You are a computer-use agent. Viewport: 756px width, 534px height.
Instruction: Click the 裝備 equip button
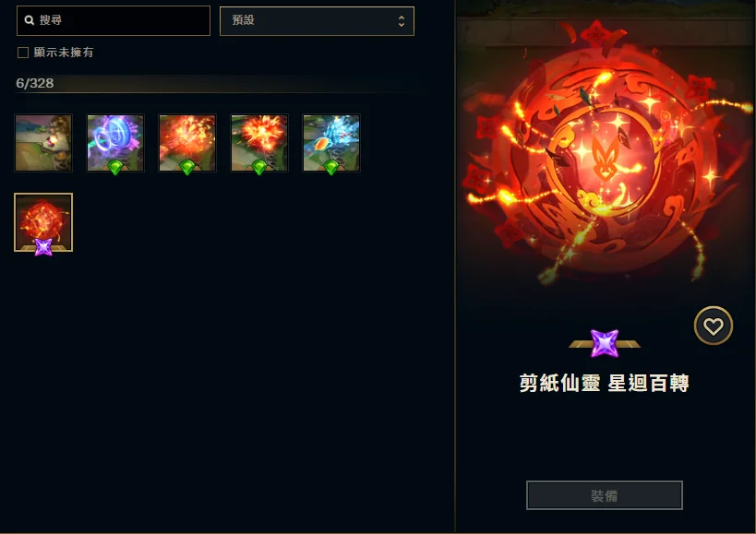(604, 495)
